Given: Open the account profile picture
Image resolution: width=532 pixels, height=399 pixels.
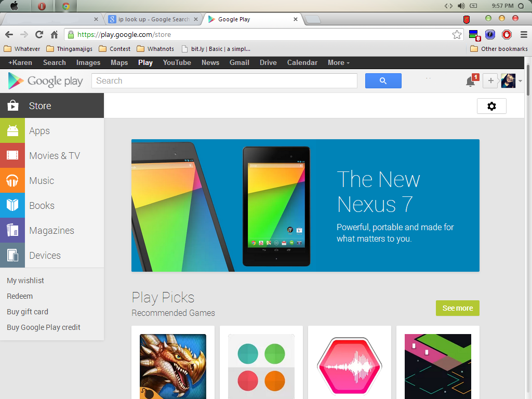Looking at the screenshot, I should 508,81.
